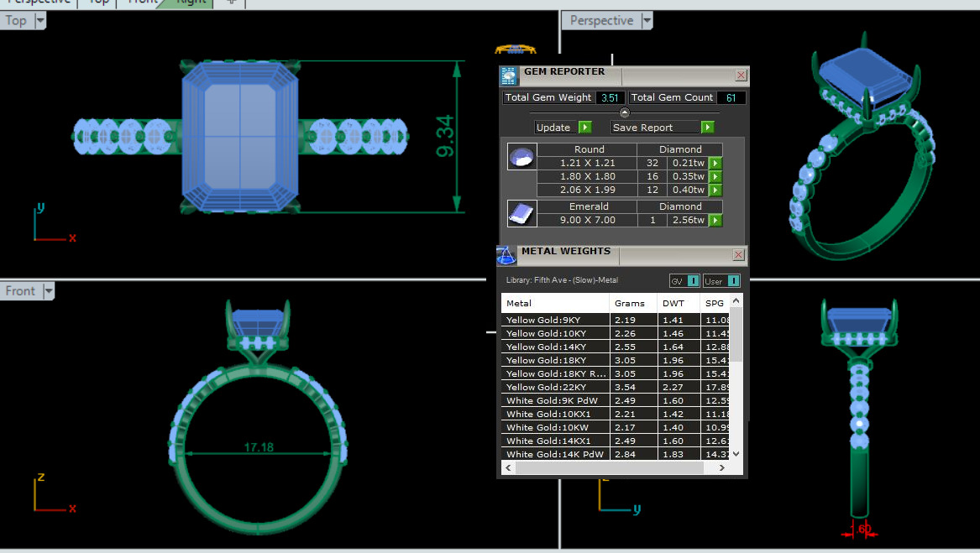Open the Top viewport dropdown arrow
Screen dimensions: 980x553
40,21
